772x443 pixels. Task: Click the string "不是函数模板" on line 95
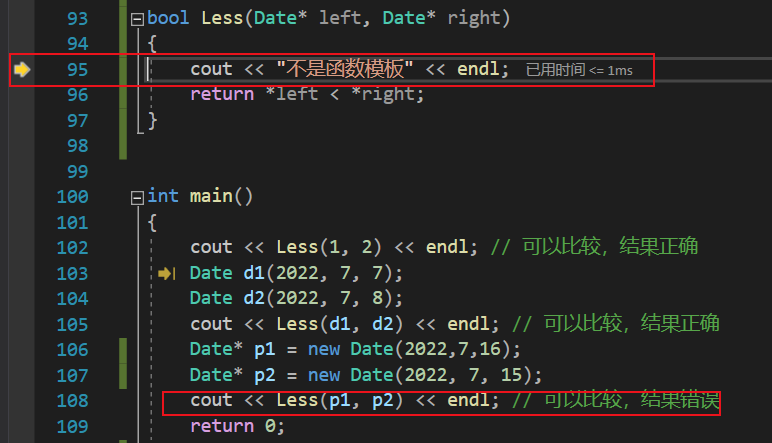[345, 69]
